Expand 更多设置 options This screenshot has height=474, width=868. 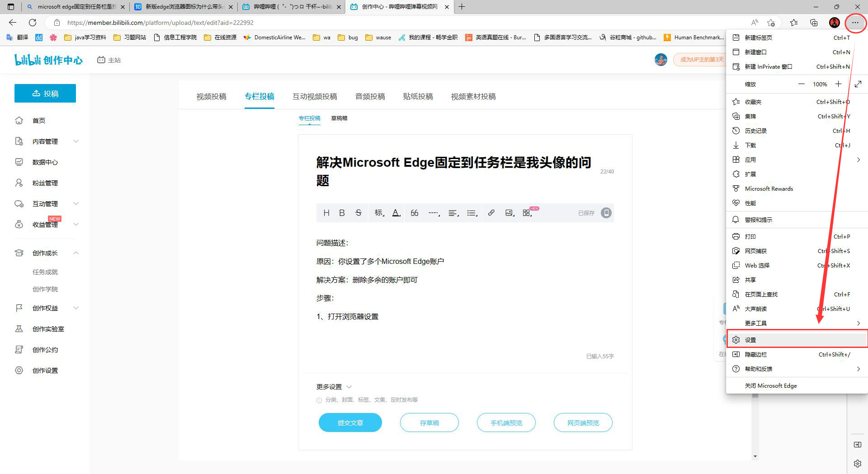click(334, 387)
